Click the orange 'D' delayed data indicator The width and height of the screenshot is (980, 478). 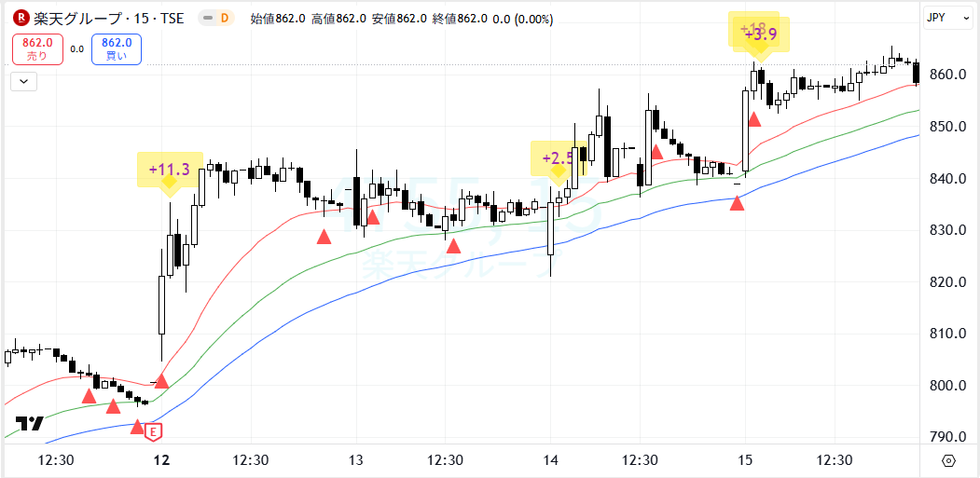(224, 19)
